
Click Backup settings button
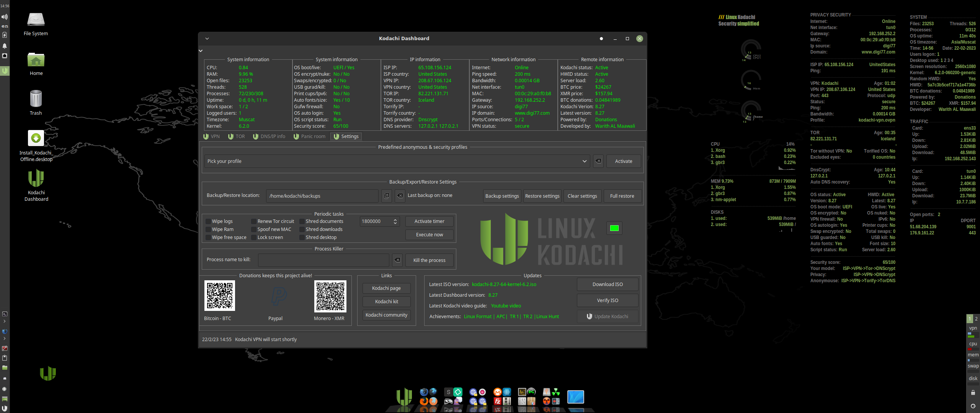502,196
